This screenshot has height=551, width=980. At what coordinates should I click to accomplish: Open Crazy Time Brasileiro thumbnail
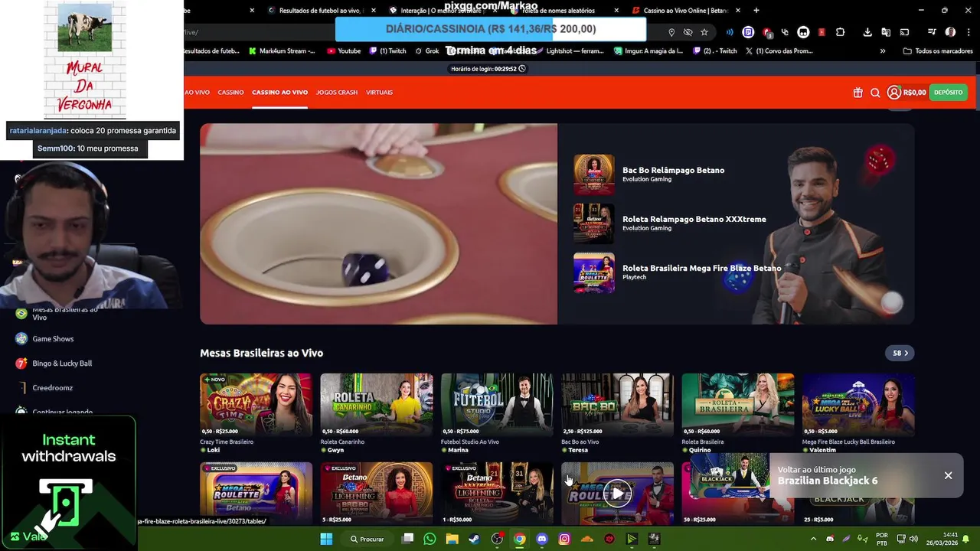point(256,405)
